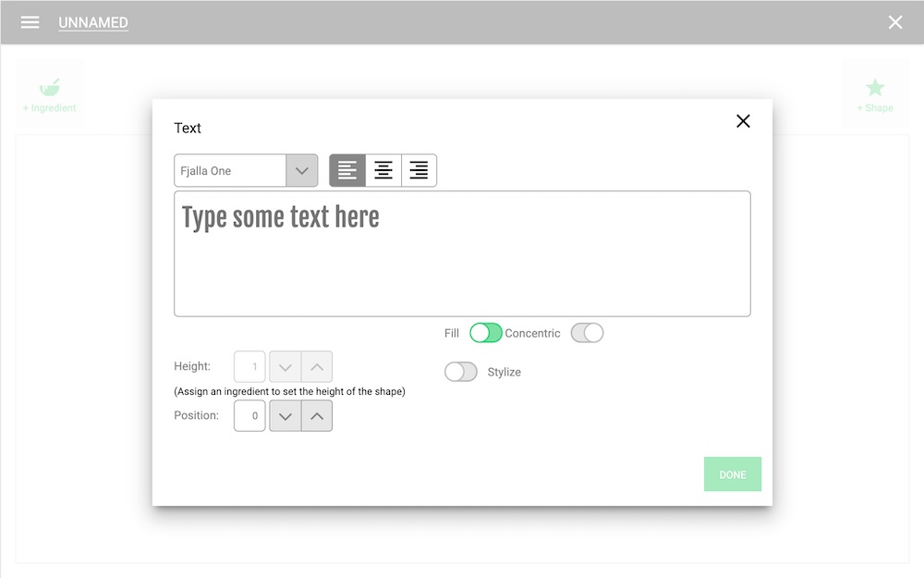Select left text alignment

click(x=347, y=170)
